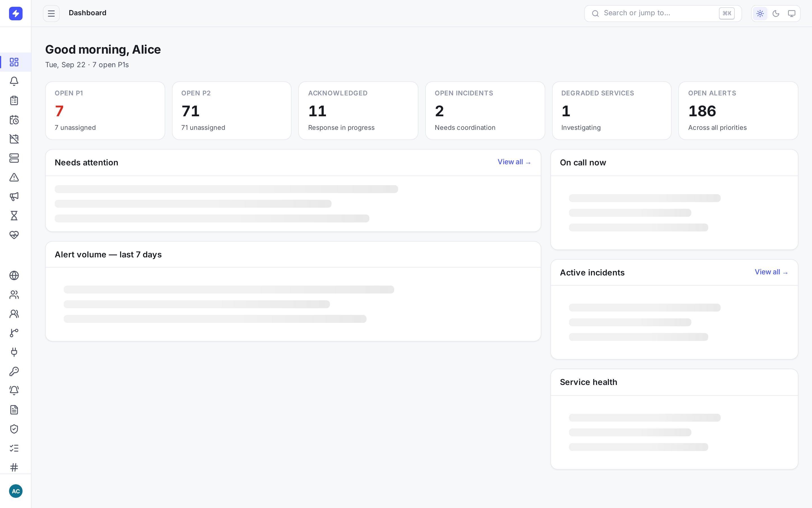Select the light theme sun toggle
The width and height of the screenshot is (812, 508).
coord(760,14)
